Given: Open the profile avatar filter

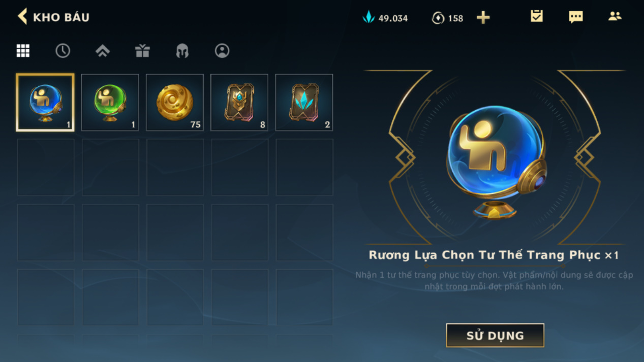Looking at the screenshot, I should (222, 51).
